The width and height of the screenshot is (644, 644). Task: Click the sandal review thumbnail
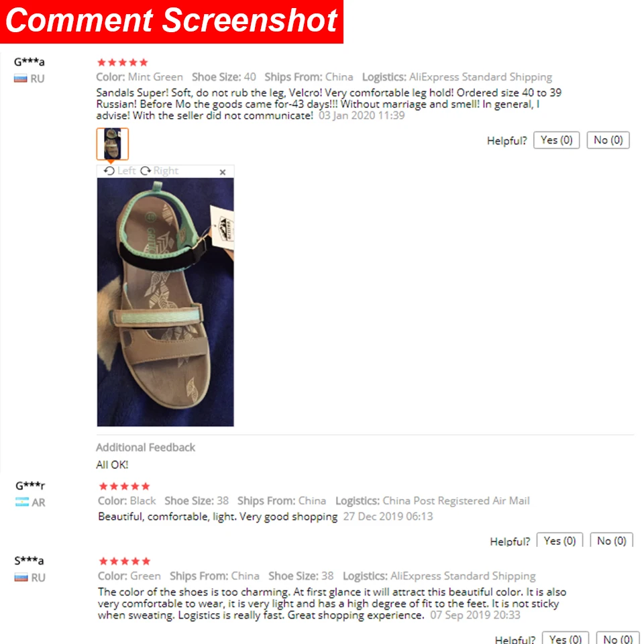pos(113,144)
